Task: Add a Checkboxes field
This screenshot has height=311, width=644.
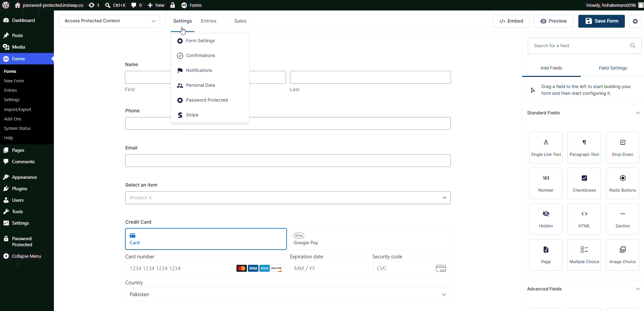Action: pyautogui.click(x=584, y=183)
